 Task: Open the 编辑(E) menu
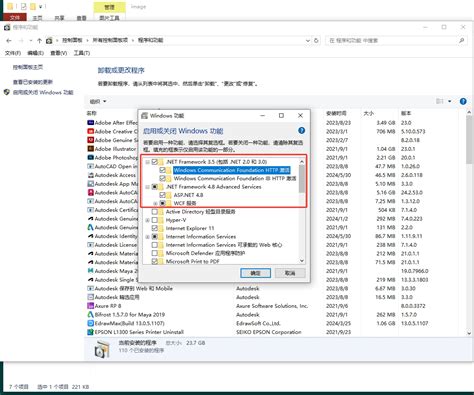[35, 53]
